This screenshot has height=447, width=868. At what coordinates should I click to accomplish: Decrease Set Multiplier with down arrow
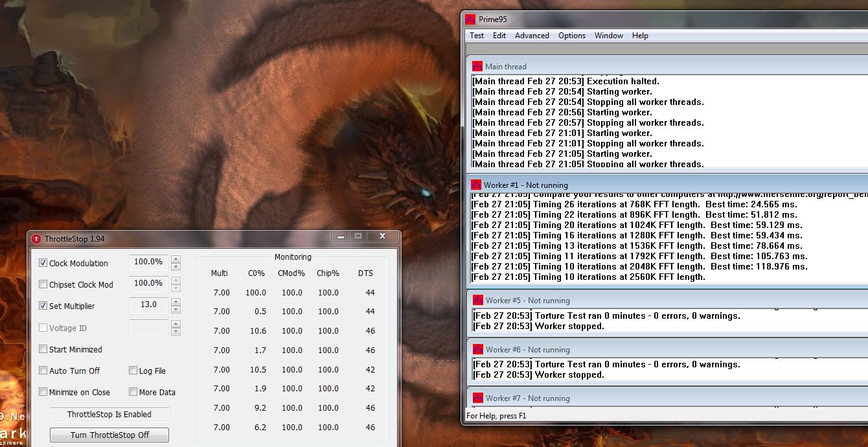click(x=176, y=310)
